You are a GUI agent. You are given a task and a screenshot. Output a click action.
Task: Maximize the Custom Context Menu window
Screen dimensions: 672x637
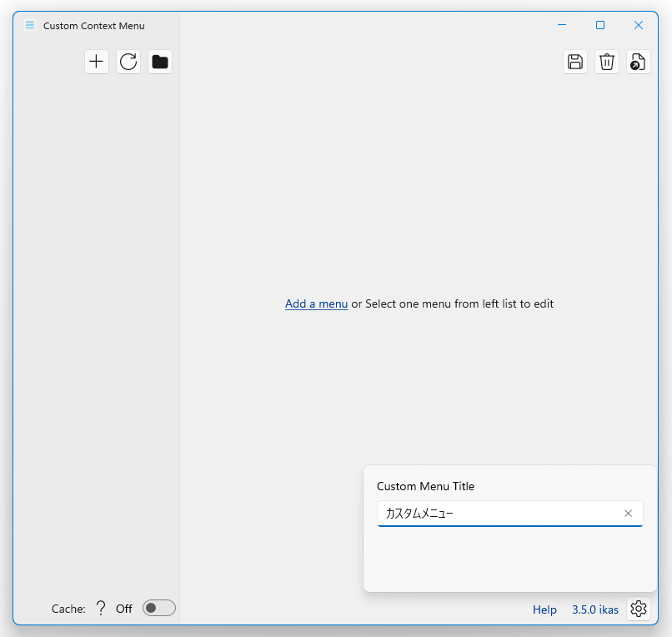[x=600, y=25]
